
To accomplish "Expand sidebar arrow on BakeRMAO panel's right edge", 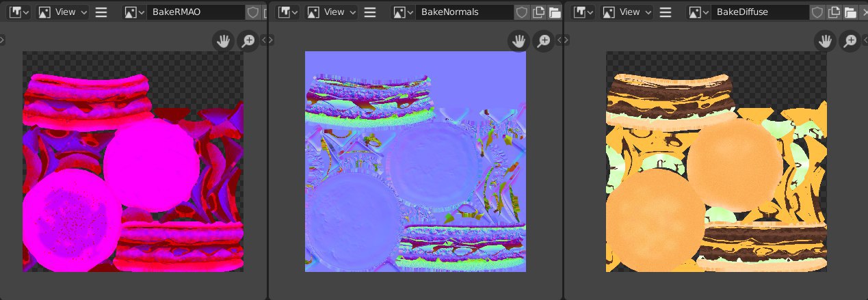I will [x=263, y=40].
